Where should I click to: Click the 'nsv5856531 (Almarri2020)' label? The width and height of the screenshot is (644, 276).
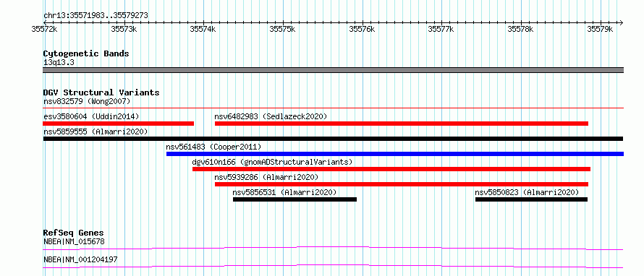[284, 192]
